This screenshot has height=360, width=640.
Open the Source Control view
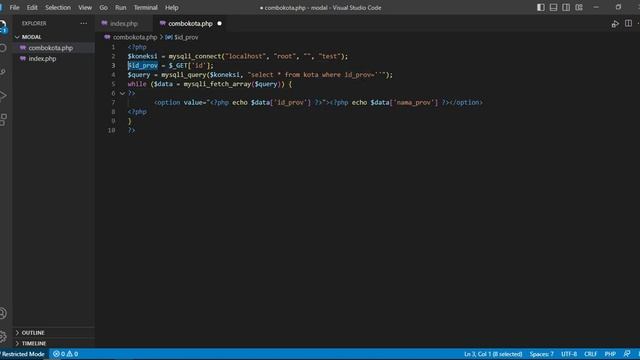(3, 72)
